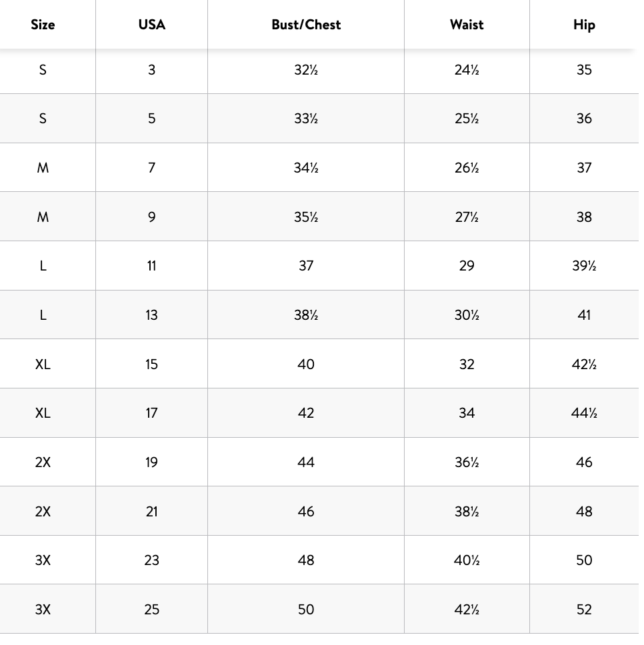Click the USA column header
The width and height of the screenshot is (644, 645).
tap(151, 25)
